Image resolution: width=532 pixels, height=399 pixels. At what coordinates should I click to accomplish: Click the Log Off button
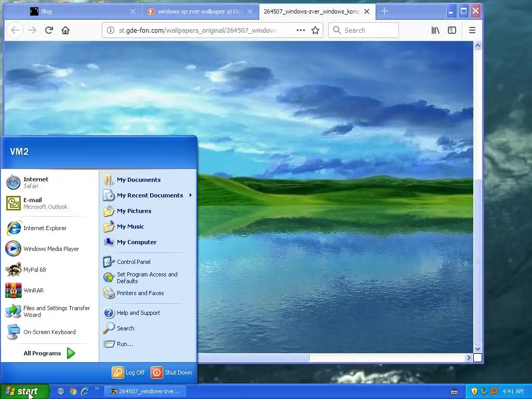[x=128, y=373]
